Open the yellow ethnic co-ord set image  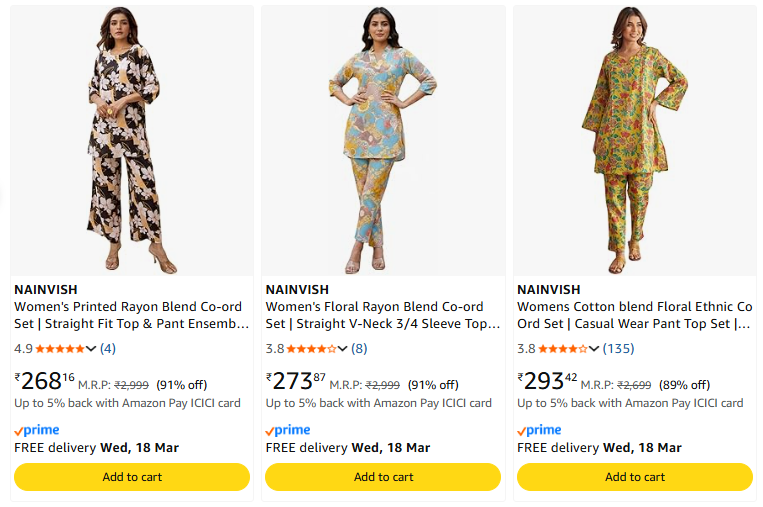pos(634,140)
